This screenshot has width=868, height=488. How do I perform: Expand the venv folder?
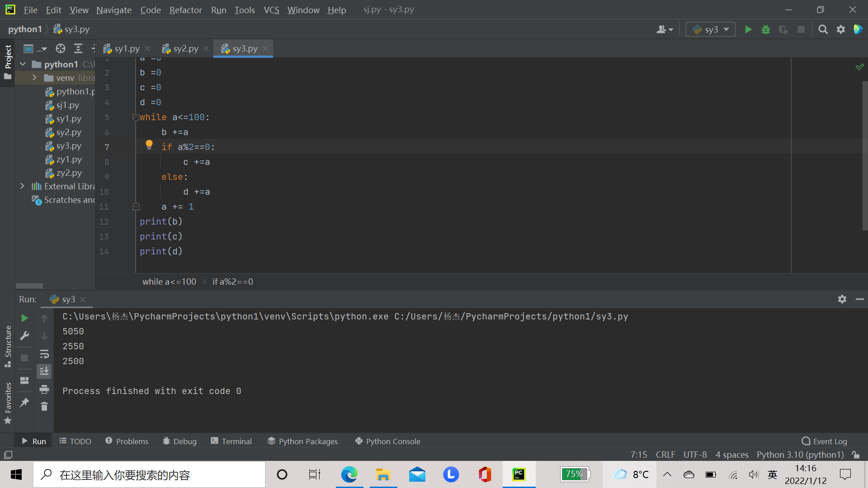coord(34,78)
